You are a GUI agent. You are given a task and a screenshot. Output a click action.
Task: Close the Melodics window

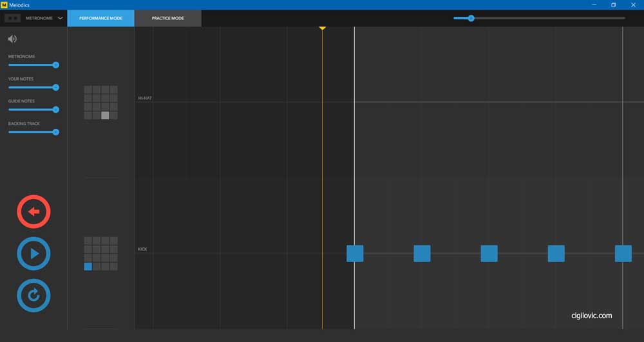click(x=633, y=5)
